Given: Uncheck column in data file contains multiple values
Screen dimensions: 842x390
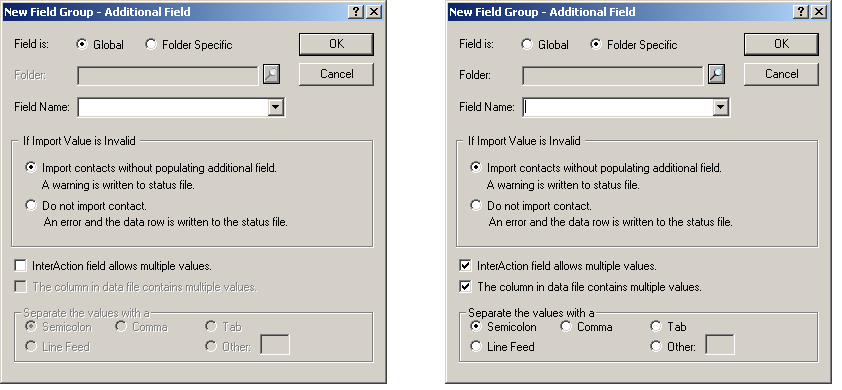Looking at the screenshot, I should pos(466,286).
